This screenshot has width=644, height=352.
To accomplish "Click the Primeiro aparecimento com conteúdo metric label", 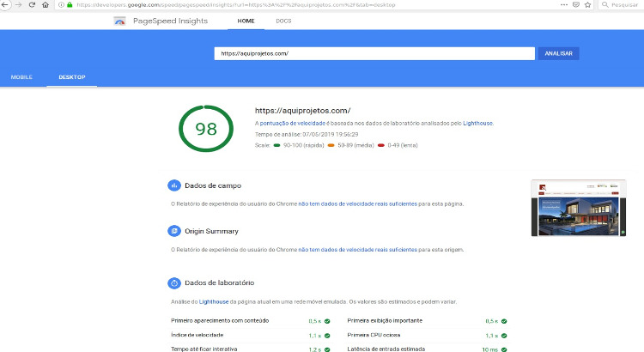I will 220,321.
